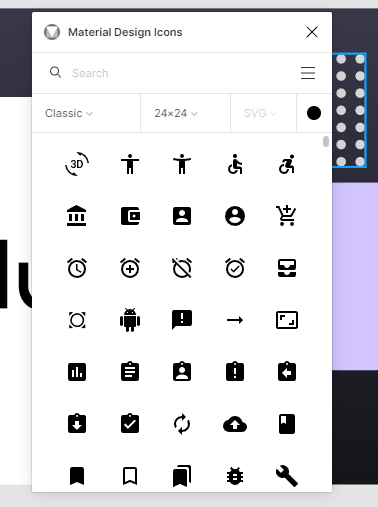
Task: Insert the Android robot icon
Action: pos(130,320)
